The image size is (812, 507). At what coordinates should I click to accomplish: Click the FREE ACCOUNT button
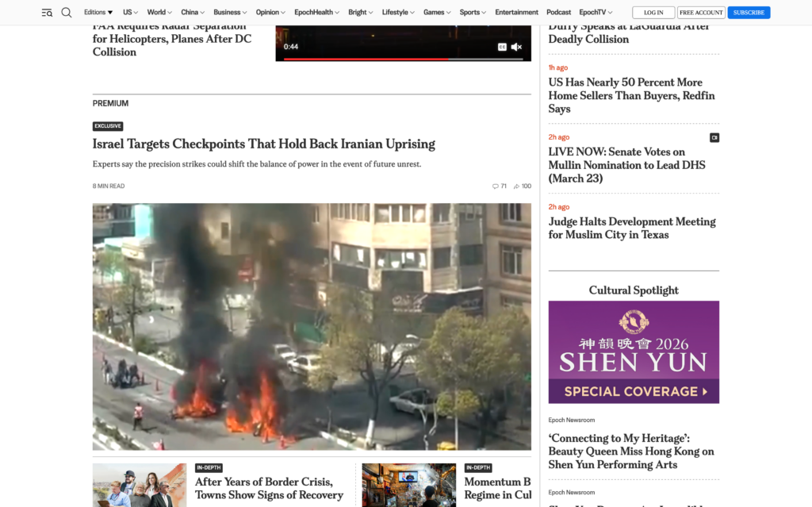(x=701, y=13)
